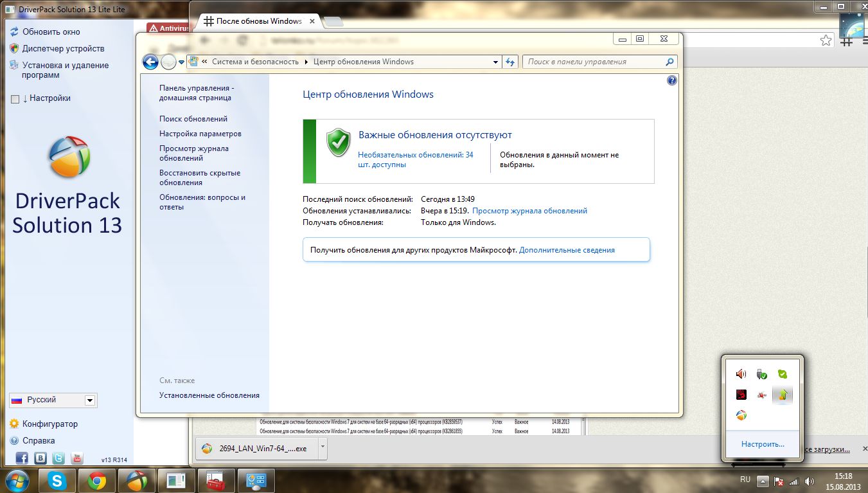Click Safely Remove Hardware USB icon in popup
Viewport: 868px width, 493px height.
coord(761,374)
